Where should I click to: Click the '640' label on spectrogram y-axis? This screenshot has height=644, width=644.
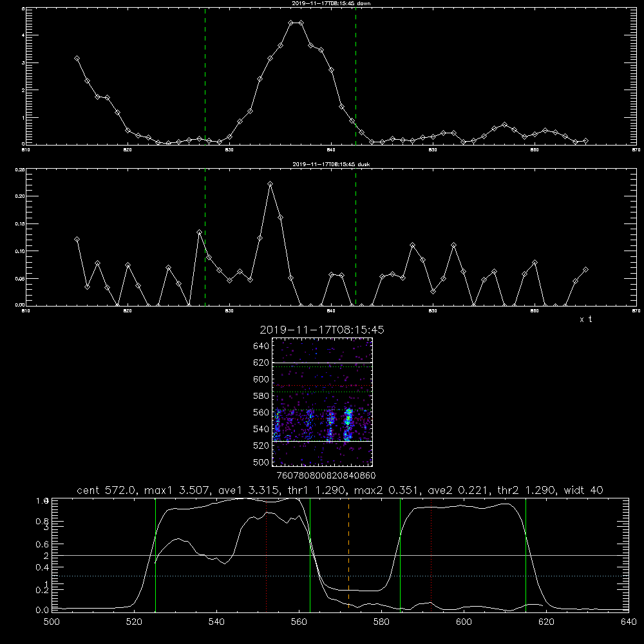(x=261, y=346)
